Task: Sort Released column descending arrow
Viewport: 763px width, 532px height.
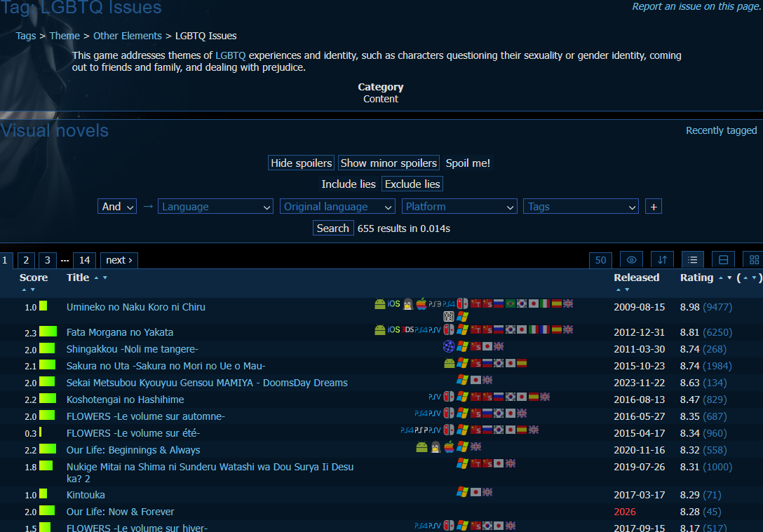Action: [x=627, y=289]
